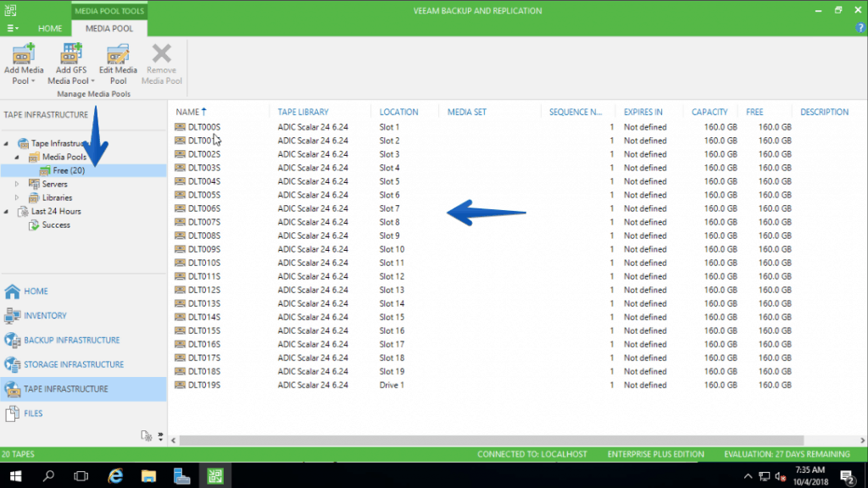
Task: Select the Servers tree item
Action: click(55, 184)
